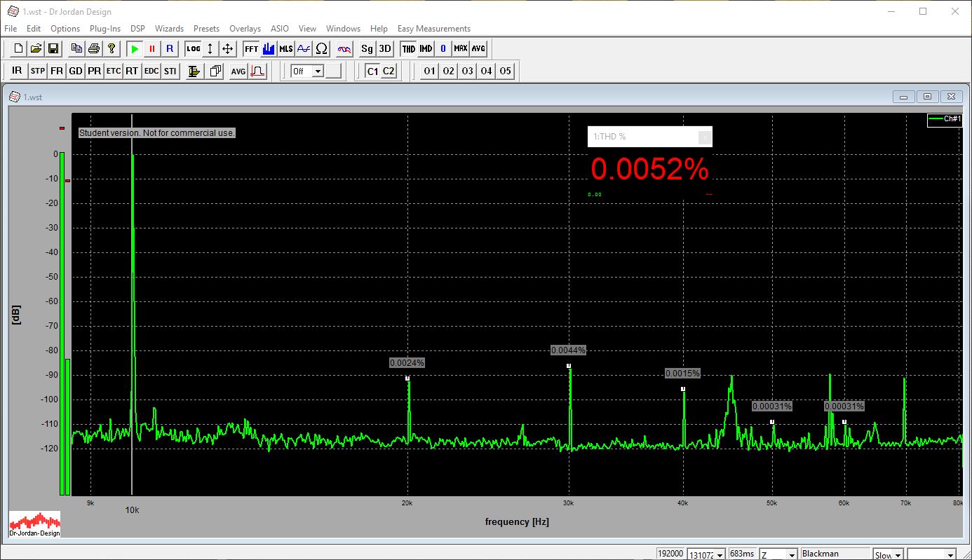Open the Off dropdown in toolbar
Image resolution: width=972 pixels, height=560 pixels.
point(318,71)
